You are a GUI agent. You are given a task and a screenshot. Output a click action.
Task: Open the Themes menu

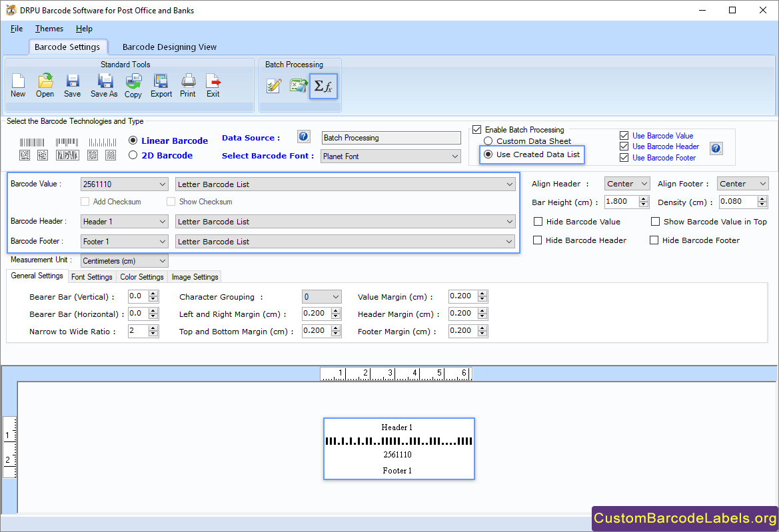click(x=49, y=29)
